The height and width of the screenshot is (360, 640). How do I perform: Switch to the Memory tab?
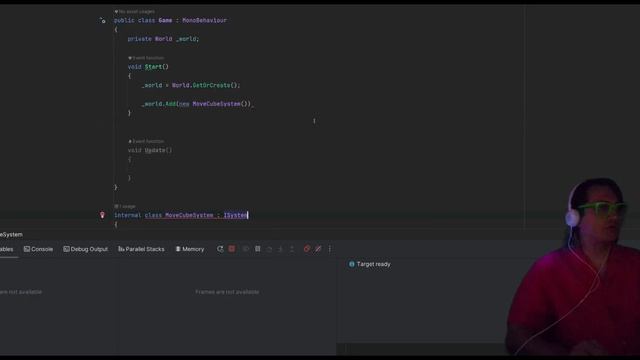click(190, 249)
